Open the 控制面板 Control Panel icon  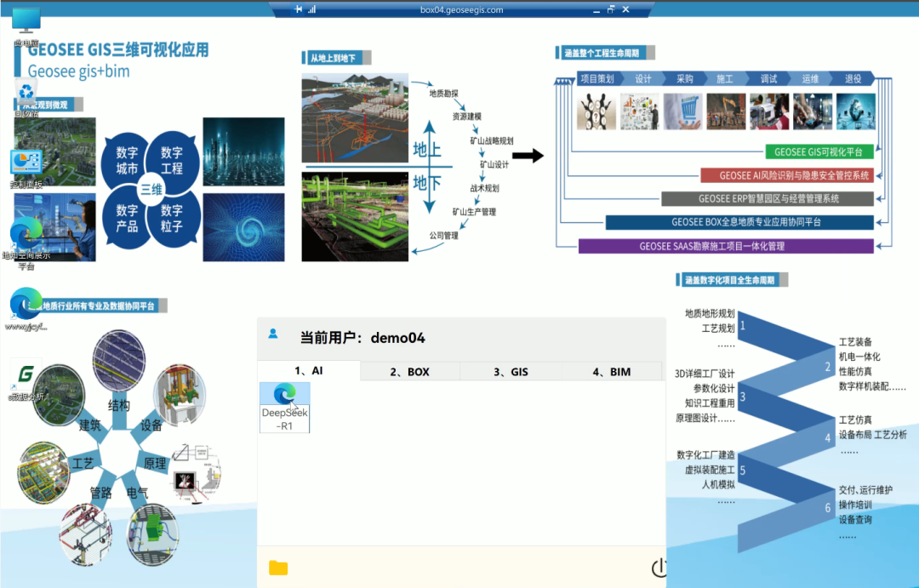26,163
